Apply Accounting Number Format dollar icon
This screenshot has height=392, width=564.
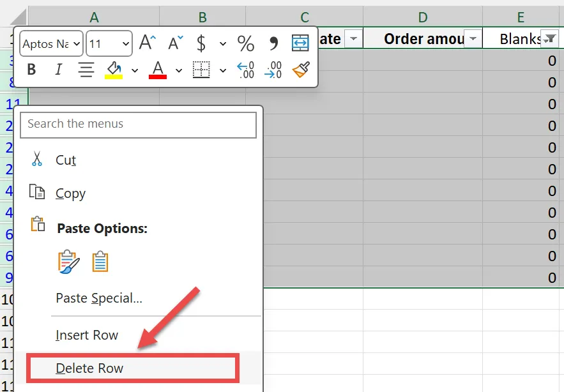pos(201,43)
